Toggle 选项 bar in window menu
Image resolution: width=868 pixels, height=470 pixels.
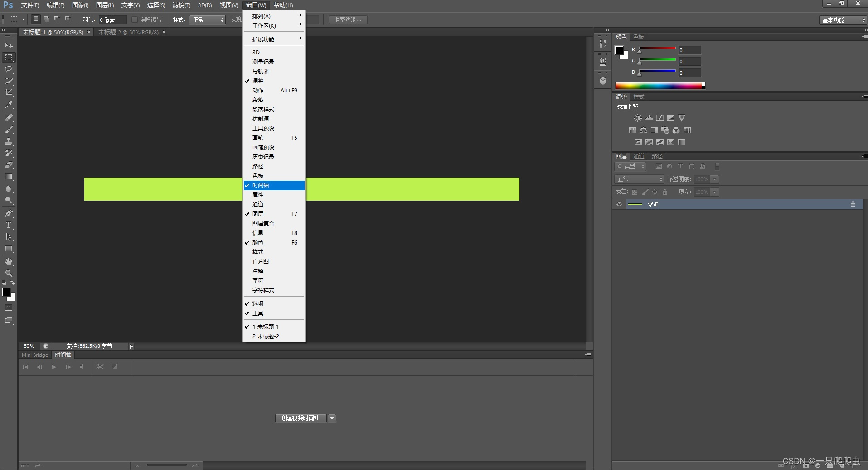(x=274, y=303)
